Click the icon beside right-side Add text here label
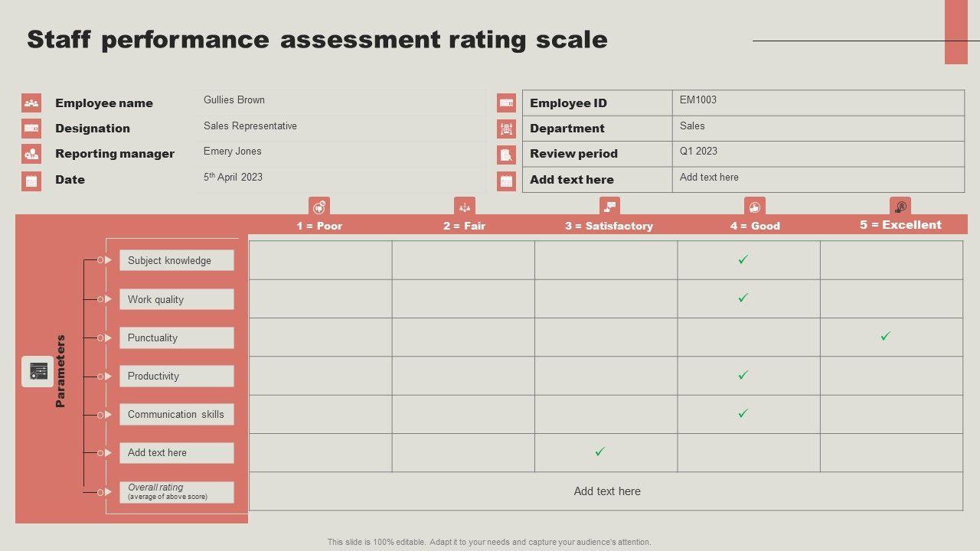The height and width of the screenshot is (551, 980). (506, 181)
